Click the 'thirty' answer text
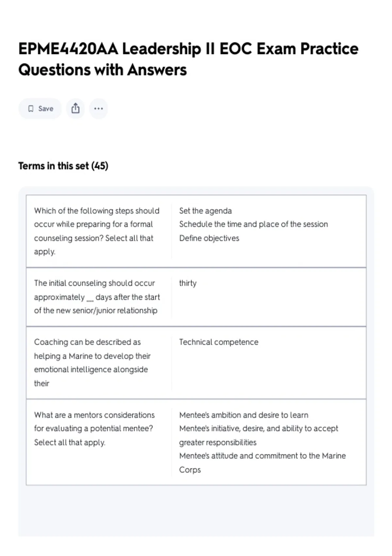This screenshot has height=556, width=392. coord(188,283)
